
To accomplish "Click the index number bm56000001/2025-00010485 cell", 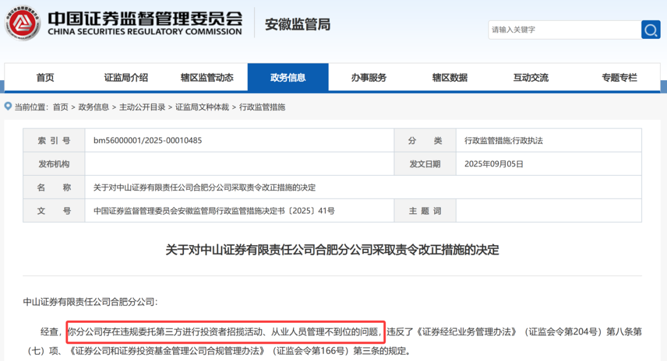I will click(x=239, y=140).
